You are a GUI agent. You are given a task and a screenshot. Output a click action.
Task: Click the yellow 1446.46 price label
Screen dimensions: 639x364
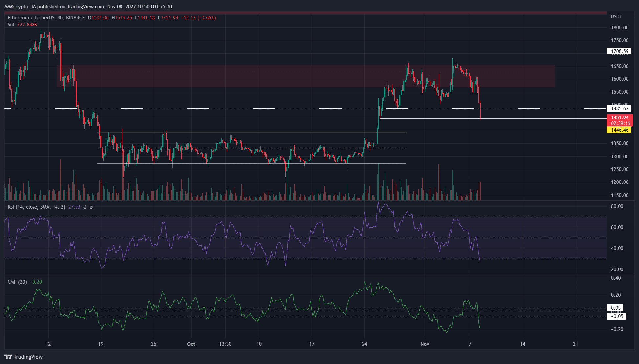pos(619,130)
